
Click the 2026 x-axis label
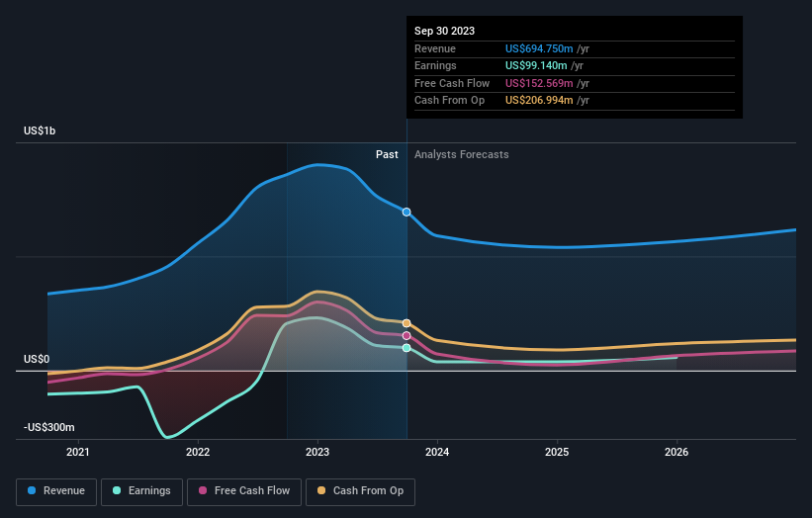click(x=677, y=453)
